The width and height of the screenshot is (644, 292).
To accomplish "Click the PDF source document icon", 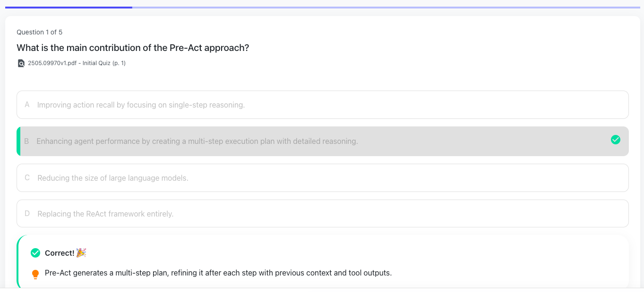I will click(21, 63).
